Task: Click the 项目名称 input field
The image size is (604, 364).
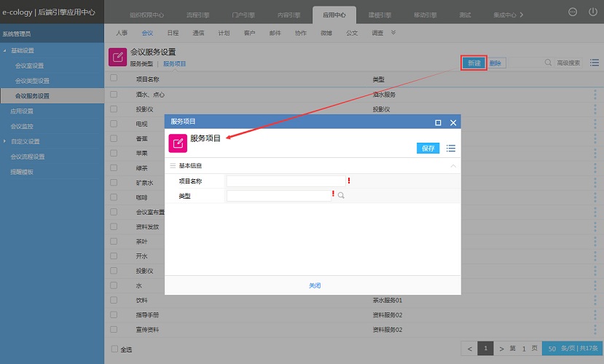Action: pos(286,181)
